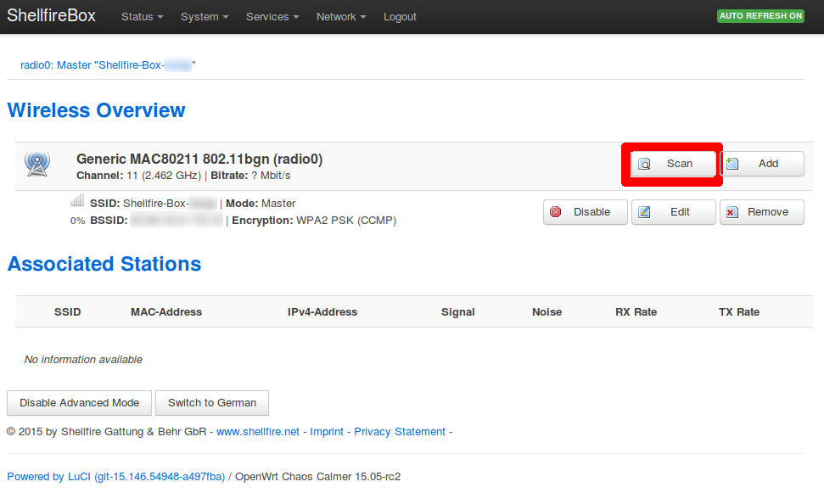
Task: Click the IPv4-Address column header
Action: tap(322, 311)
